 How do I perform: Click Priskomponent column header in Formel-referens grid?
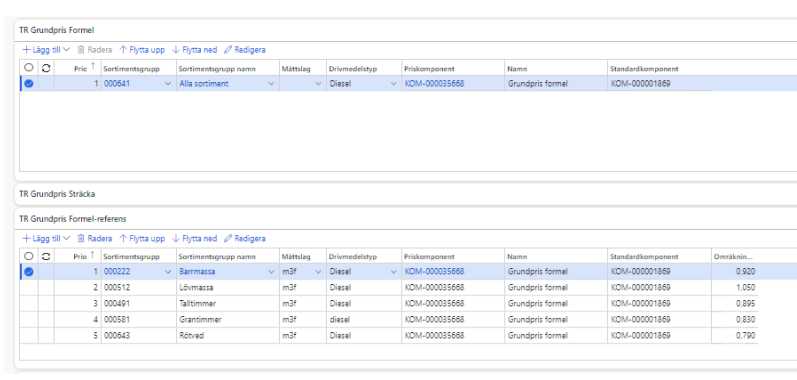[429, 257]
